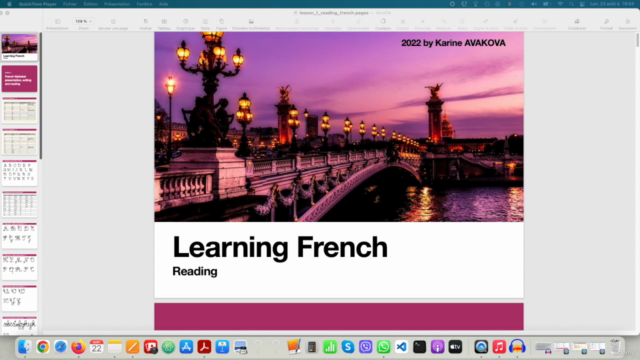Open Music app from the Dock
640x360 pixels.
pyautogui.click(x=499, y=347)
